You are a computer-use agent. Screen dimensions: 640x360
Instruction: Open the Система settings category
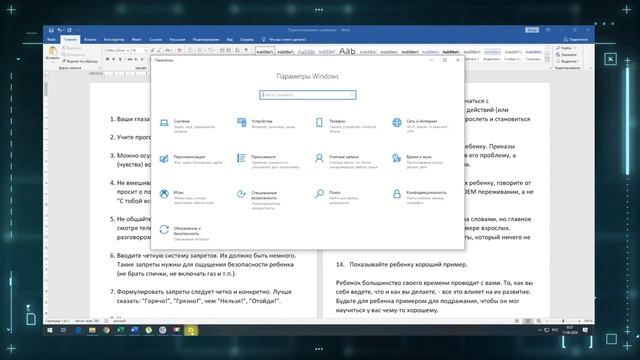[x=188, y=126]
